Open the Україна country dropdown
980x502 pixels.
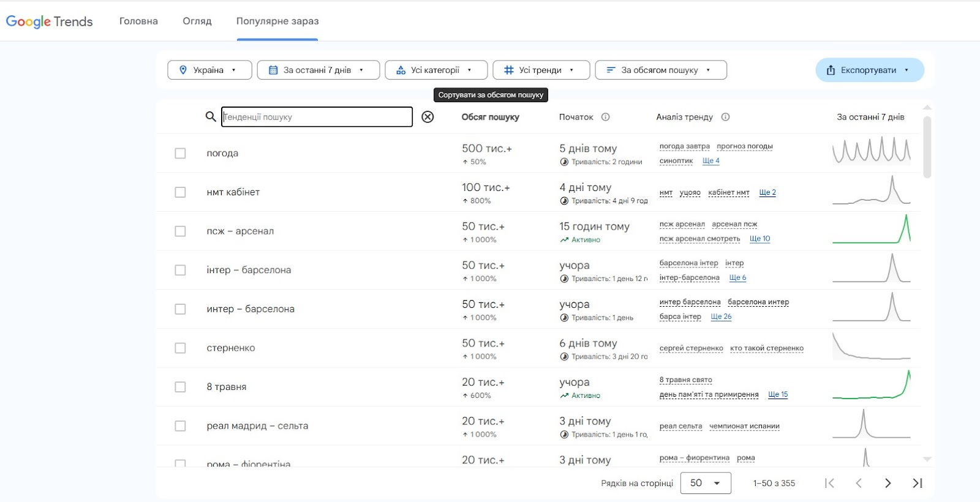pyautogui.click(x=209, y=70)
